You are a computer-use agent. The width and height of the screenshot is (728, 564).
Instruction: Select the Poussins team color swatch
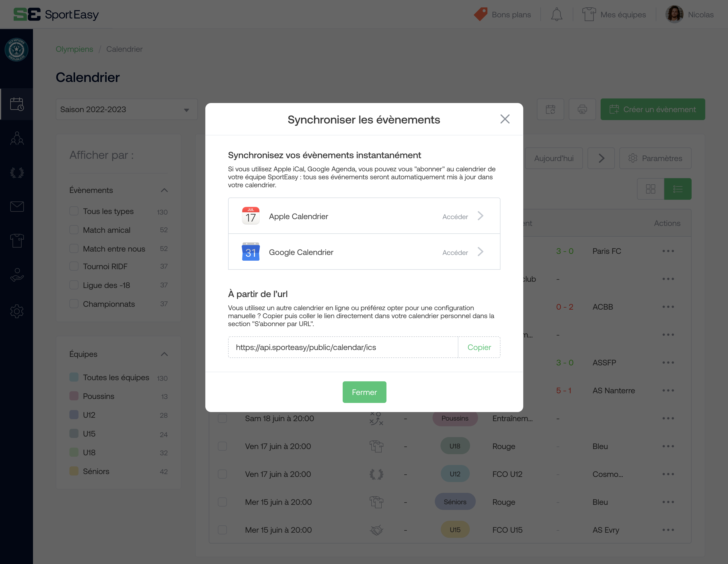point(74,396)
